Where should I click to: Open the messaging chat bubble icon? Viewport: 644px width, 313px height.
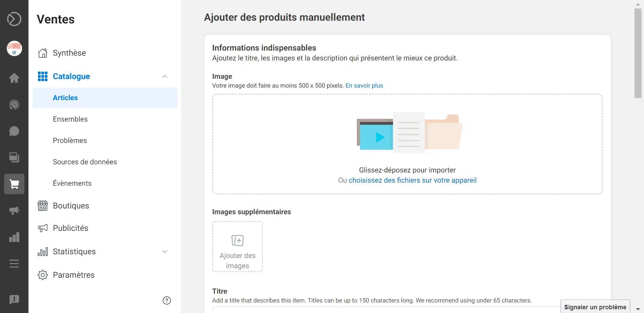coord(14,131)
